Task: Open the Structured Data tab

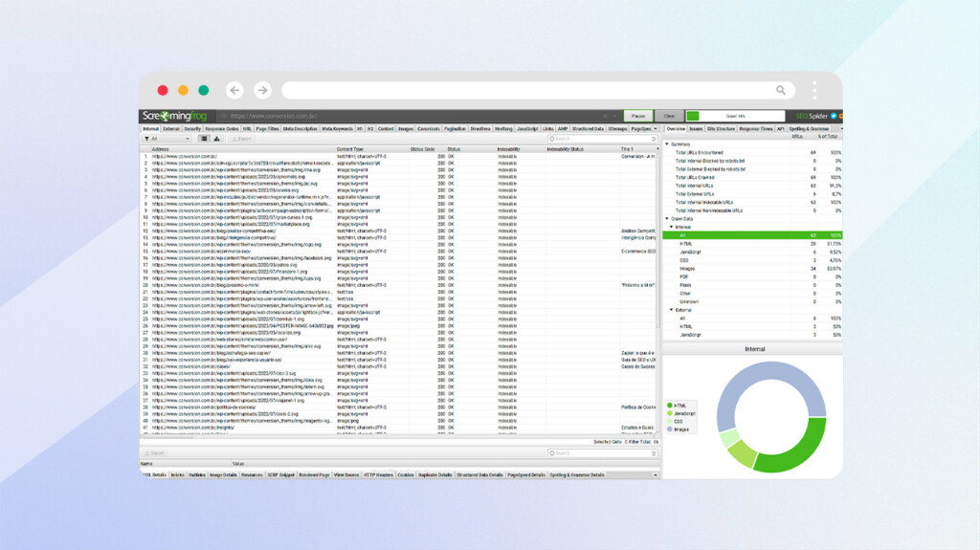Action: pyautogui.click(x=589, y=129)
